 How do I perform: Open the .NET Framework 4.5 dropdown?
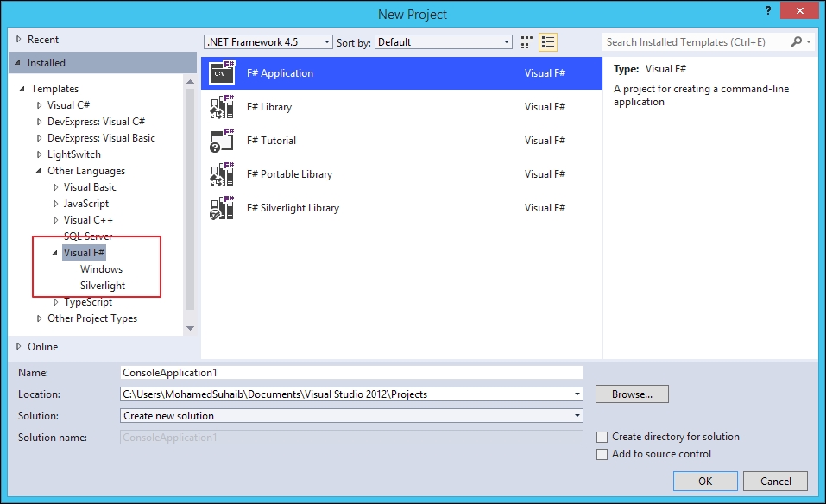[x=268, y=42]
